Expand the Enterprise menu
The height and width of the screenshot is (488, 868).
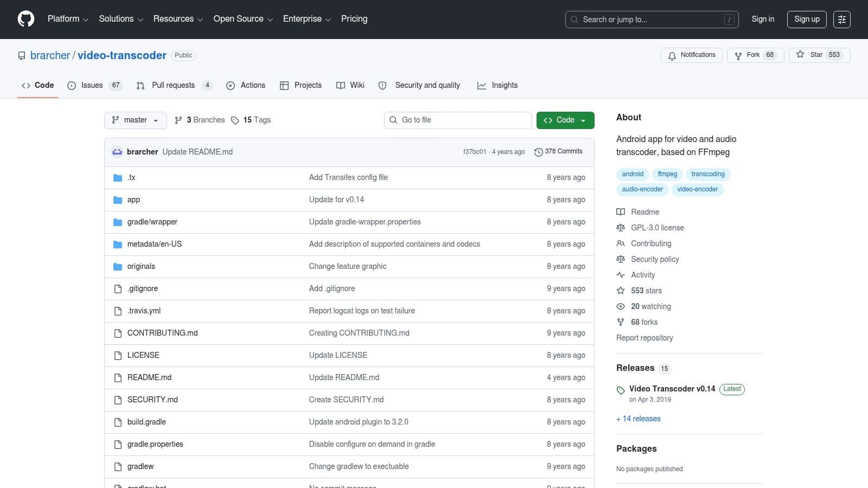point(307,19)
